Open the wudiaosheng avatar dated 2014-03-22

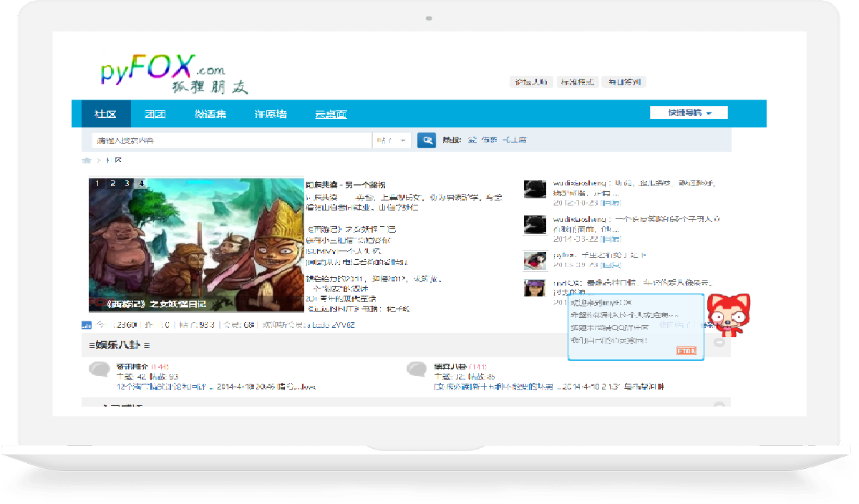point(535,225)
